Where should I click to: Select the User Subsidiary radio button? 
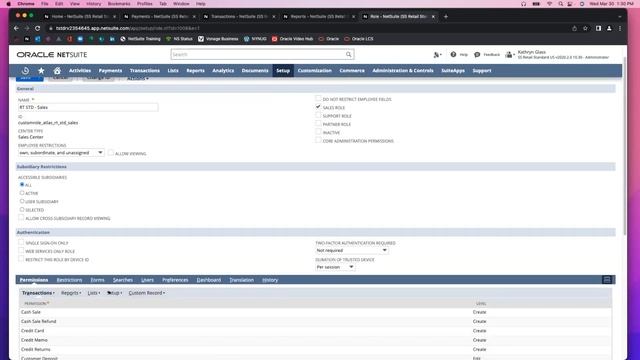[x=22, y=201]
